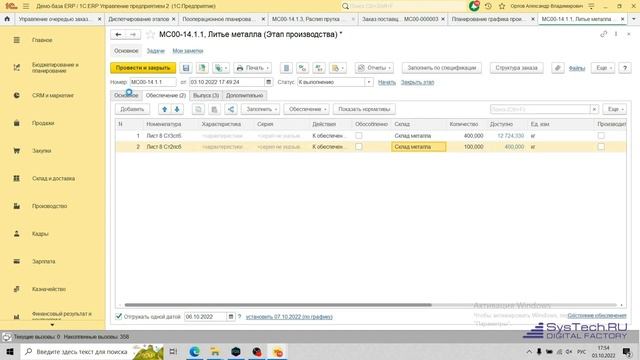
Task: Open the Производство section
Action: (x=49, y=206)
